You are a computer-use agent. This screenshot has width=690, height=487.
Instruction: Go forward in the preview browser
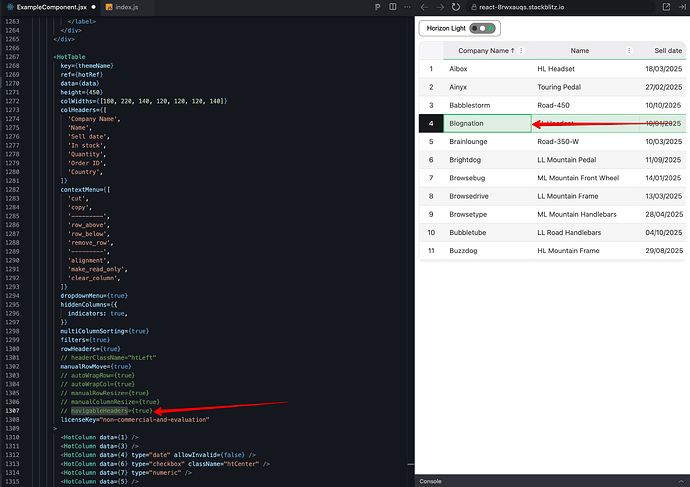point(440,7)
